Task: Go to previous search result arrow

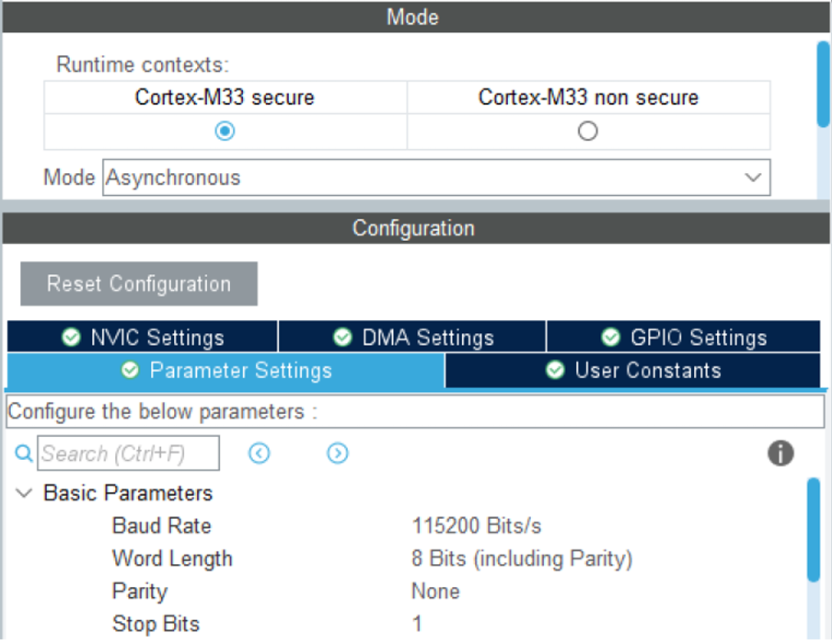Action: [259, 453]
